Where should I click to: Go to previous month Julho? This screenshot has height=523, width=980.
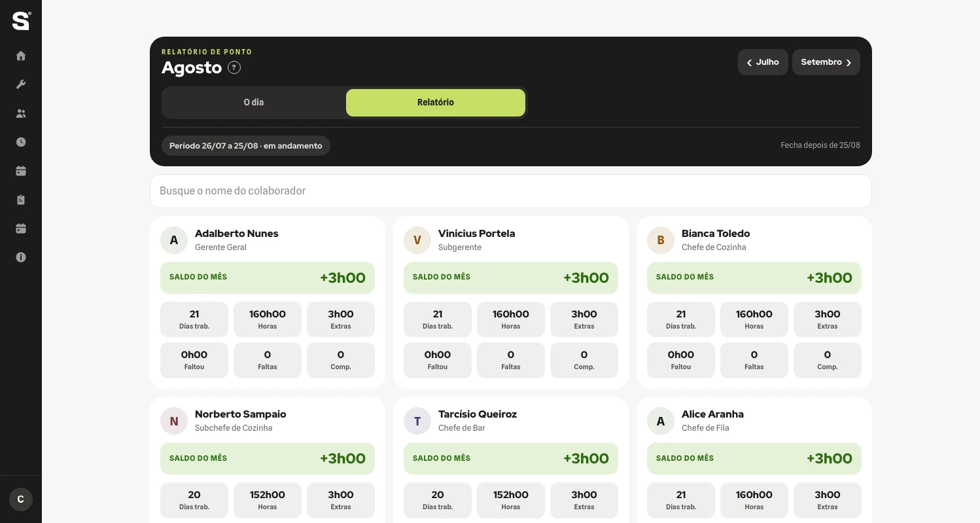click(763, 62)
